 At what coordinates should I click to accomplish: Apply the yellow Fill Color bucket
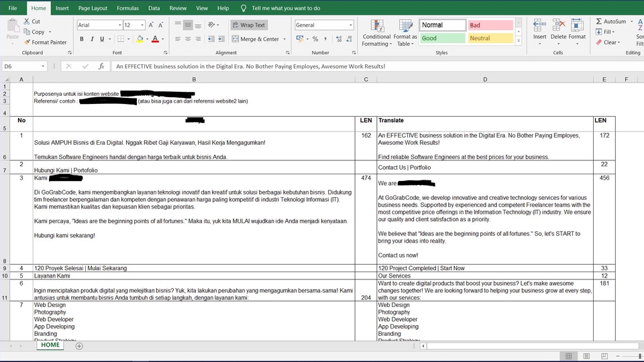point(140,39)
